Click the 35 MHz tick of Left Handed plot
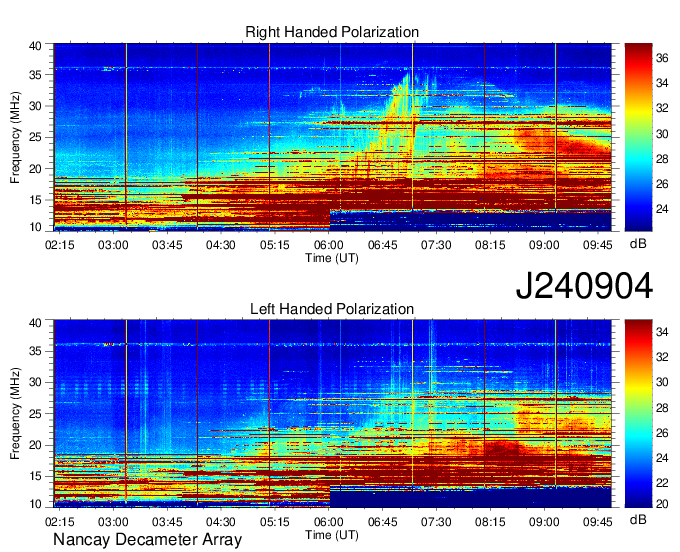The image size is (680, 552). click(35, 351)
